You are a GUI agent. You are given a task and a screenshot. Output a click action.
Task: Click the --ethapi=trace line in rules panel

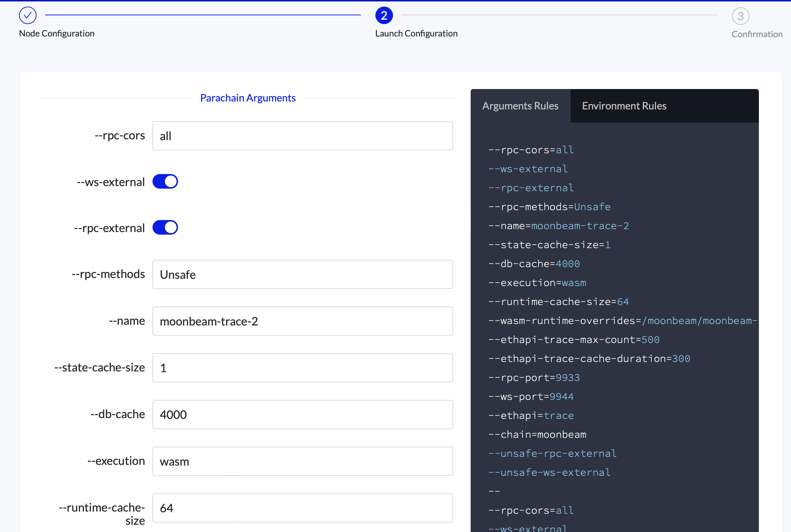coord(531,415)
